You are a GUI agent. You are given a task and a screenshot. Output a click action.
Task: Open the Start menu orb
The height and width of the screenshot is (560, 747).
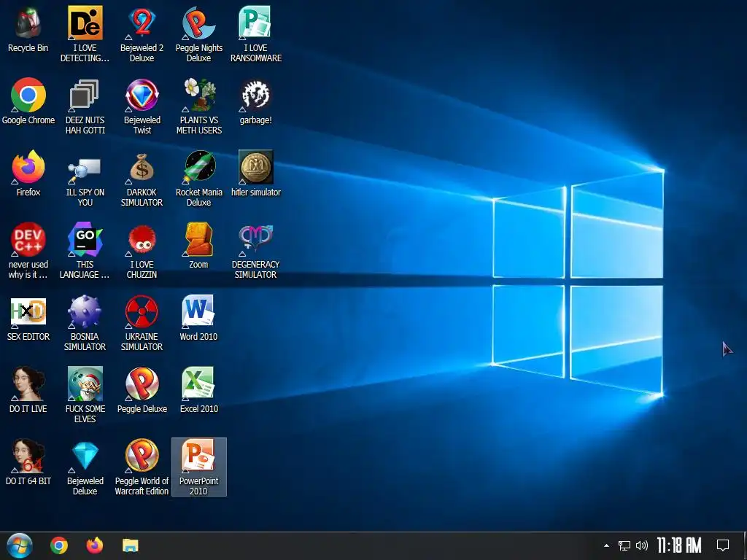[x=19, y=545]
